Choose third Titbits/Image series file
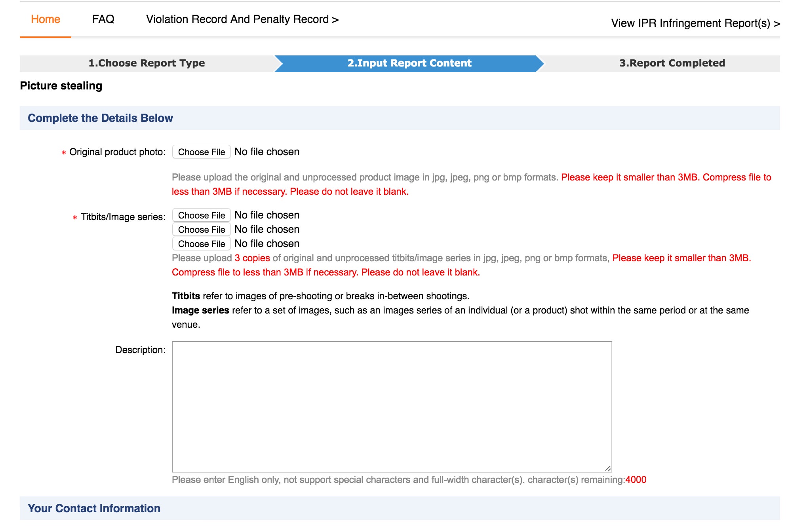Screen dimensions: 788x532 201,244
